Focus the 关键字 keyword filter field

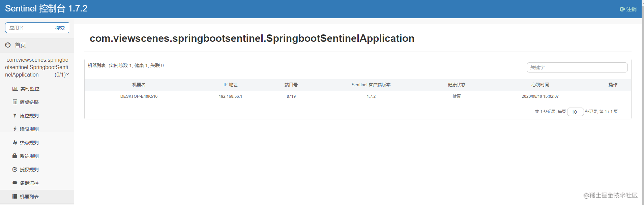coord(577,67)
